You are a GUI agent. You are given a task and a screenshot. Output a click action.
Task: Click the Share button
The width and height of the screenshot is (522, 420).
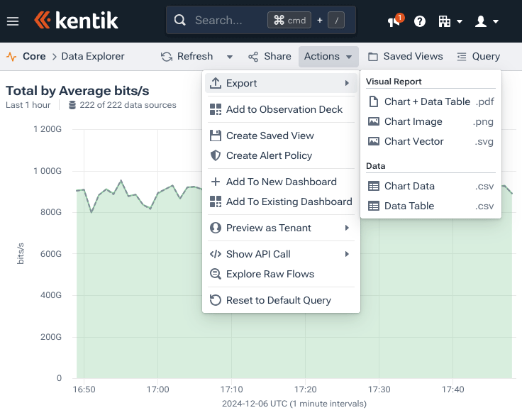(270, 57)
